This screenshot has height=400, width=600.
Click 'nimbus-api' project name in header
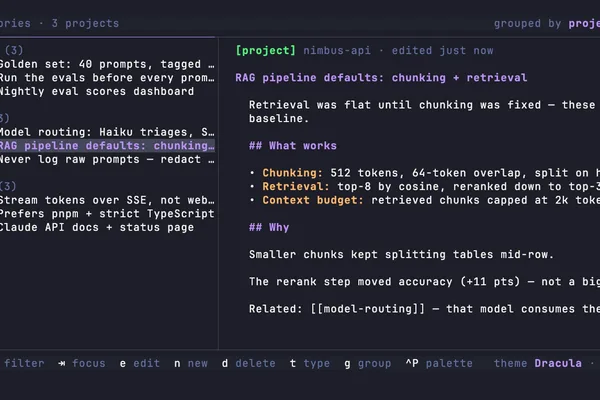point(337,51)
